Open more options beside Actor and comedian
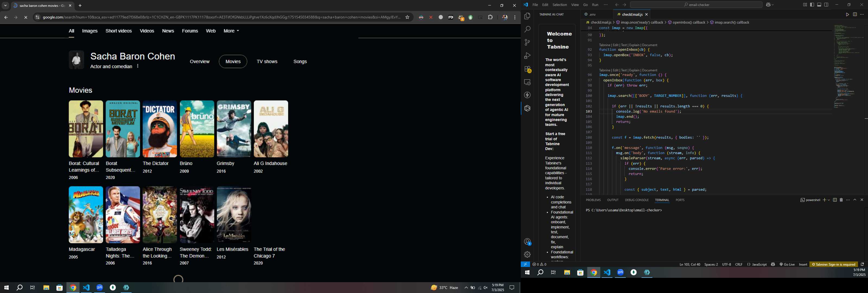 coord(138,66)
